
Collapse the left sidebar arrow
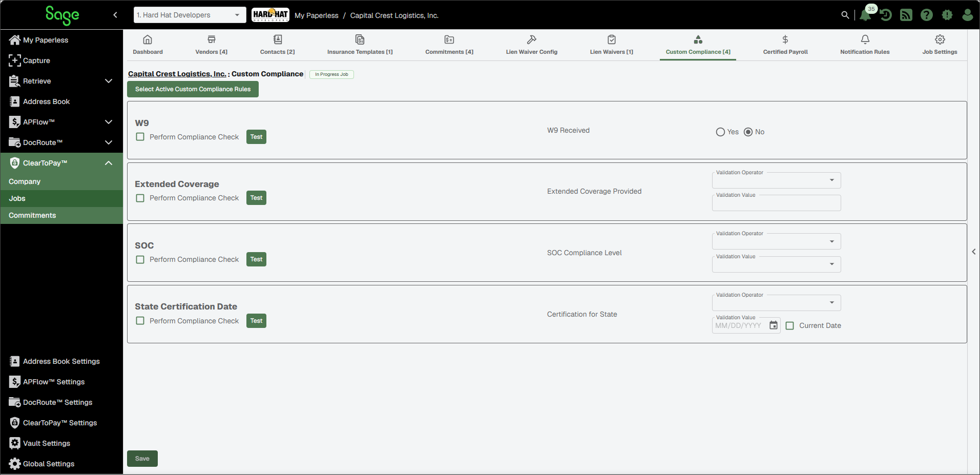coord(115,15)
